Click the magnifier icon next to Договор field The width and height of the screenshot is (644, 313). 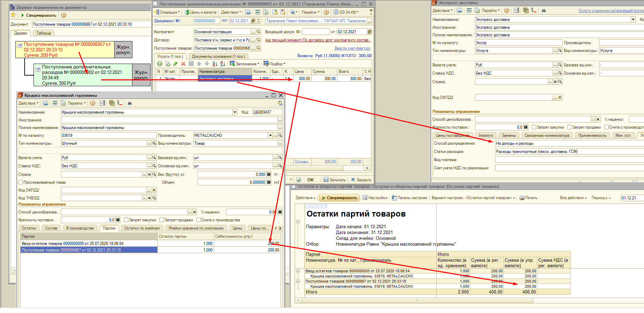pyautogui.click(x=258, y=40)
